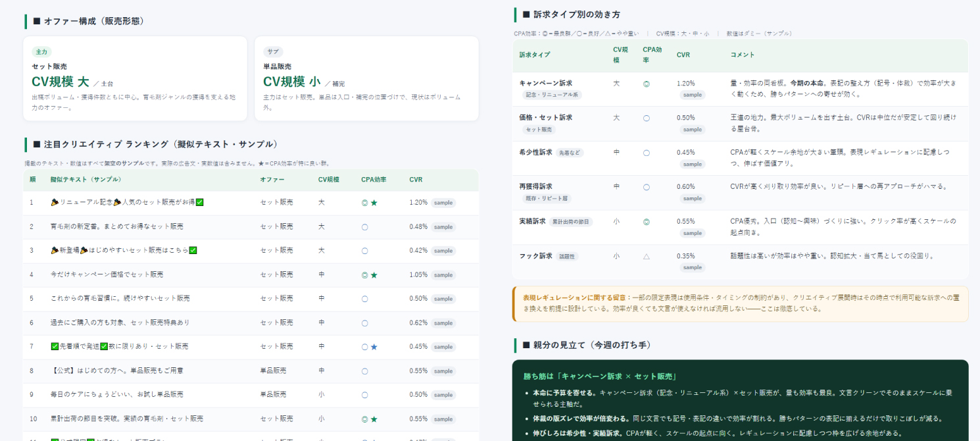Image resolution: width=980 pixels, height=441 pixels.
Task: Click the circle CPA symbol for 希少性訴求
Action: pos(646,153)
